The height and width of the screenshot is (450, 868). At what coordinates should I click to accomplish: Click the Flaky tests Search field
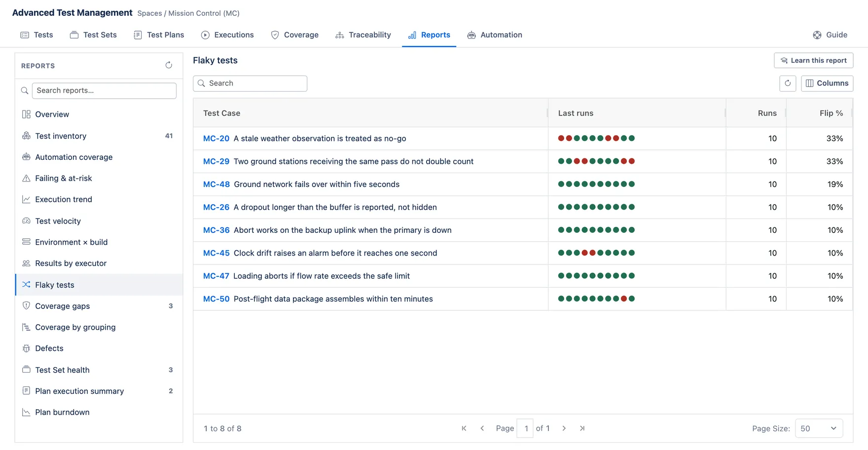tap(250, 83)
